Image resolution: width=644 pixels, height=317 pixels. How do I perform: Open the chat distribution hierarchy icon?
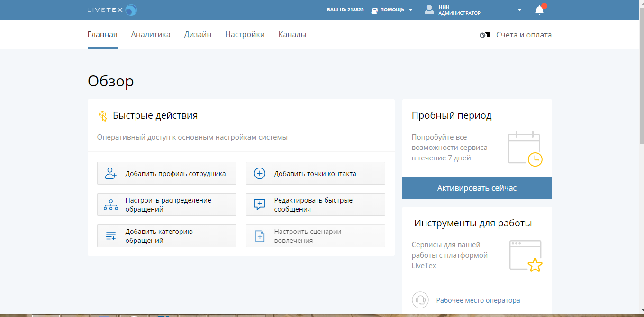(110, 204)
